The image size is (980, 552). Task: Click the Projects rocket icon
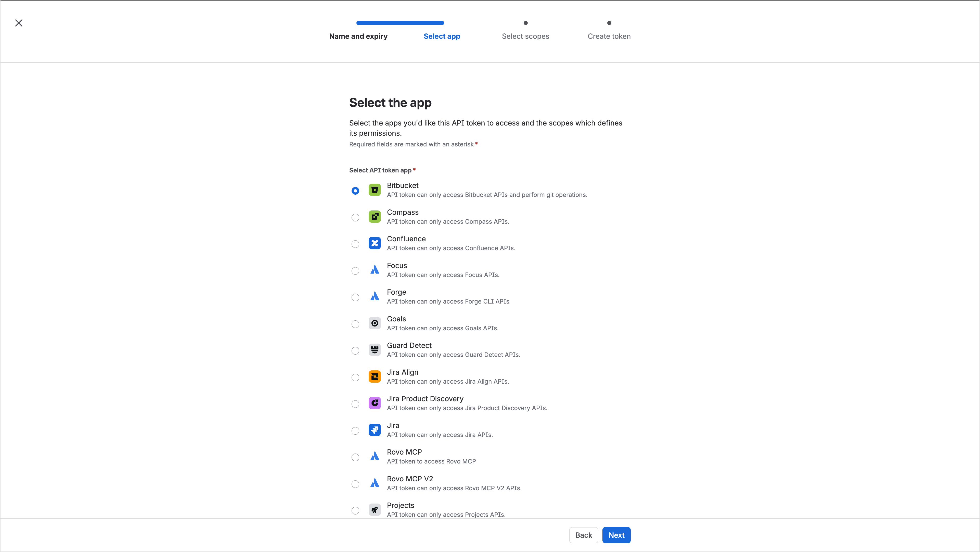pyautogui.click(x=375, y=510)
